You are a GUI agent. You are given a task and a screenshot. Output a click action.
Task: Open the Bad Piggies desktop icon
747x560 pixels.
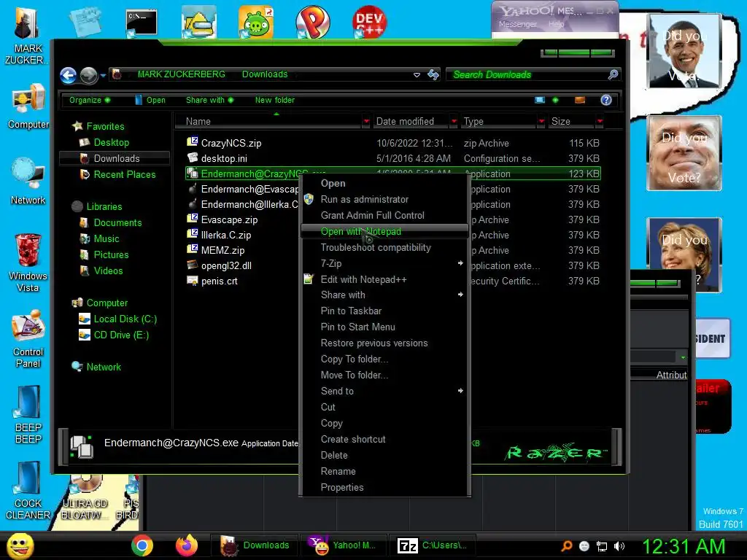(x=256, y=22)
